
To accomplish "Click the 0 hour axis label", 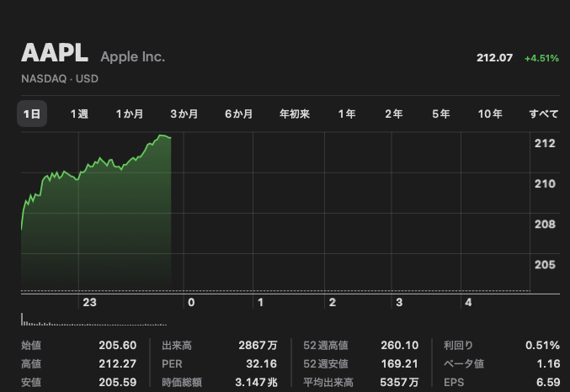I will tap(191, 302).
